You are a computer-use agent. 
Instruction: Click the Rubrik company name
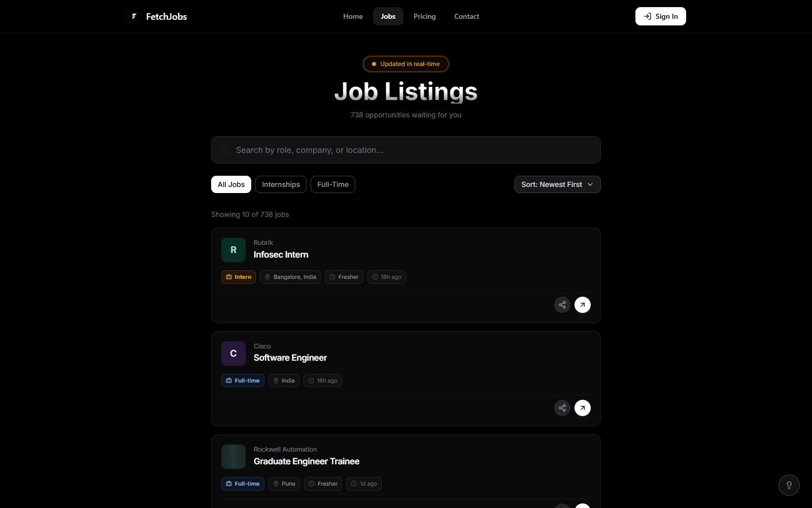coord(263,243)
